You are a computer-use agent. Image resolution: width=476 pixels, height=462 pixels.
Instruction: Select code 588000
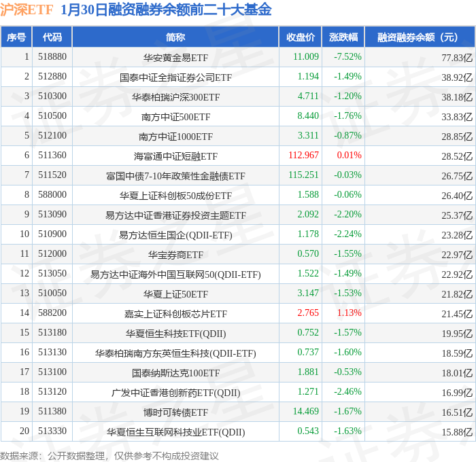(52, 194)
